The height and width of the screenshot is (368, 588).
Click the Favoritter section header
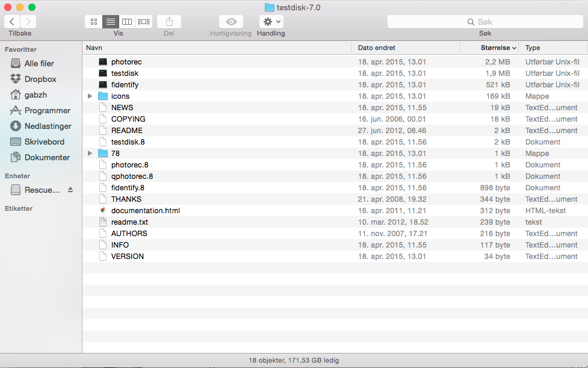click(20, 49)
